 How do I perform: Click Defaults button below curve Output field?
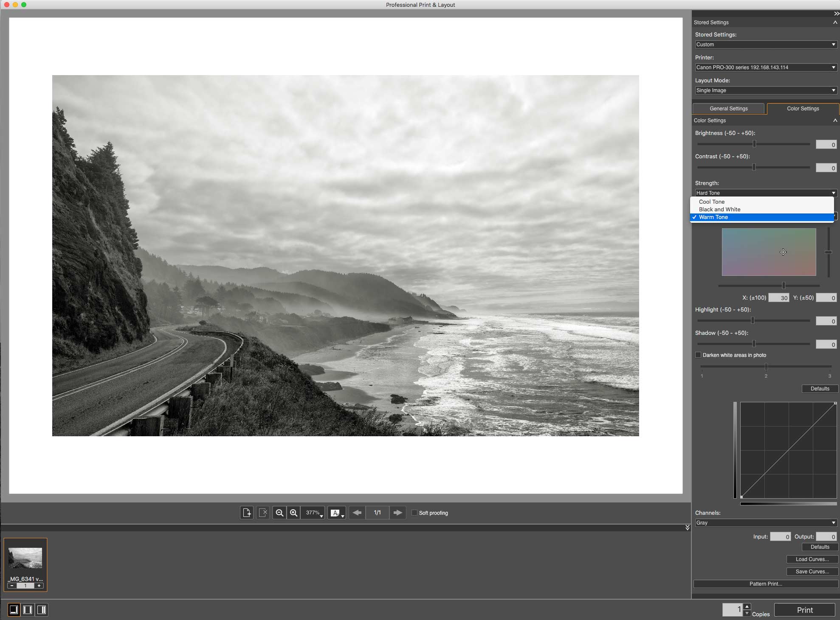820,547
